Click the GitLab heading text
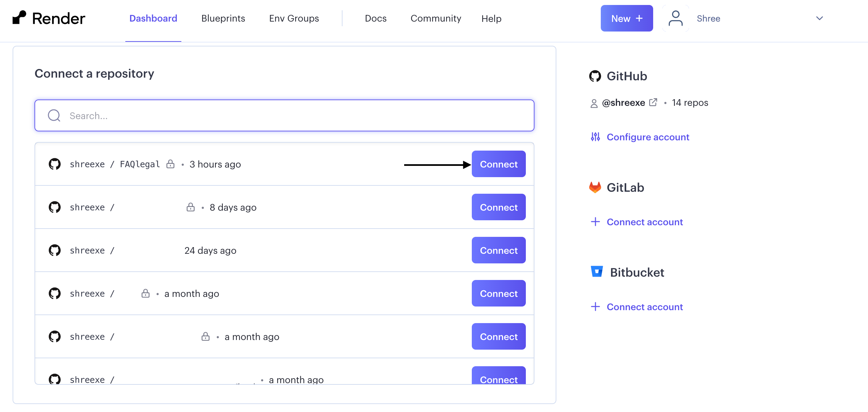This screenshot has width=868, height=412. [x=625, y=187]
